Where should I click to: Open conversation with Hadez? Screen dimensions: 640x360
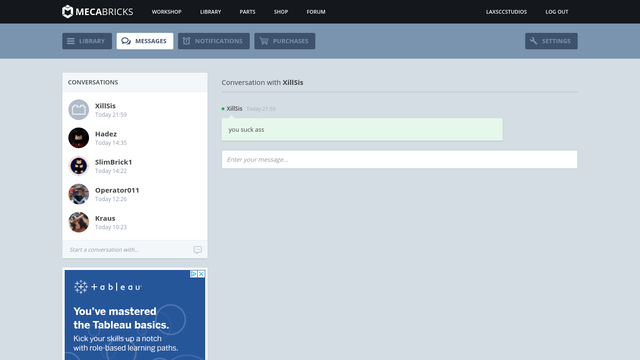pos(135,138)
